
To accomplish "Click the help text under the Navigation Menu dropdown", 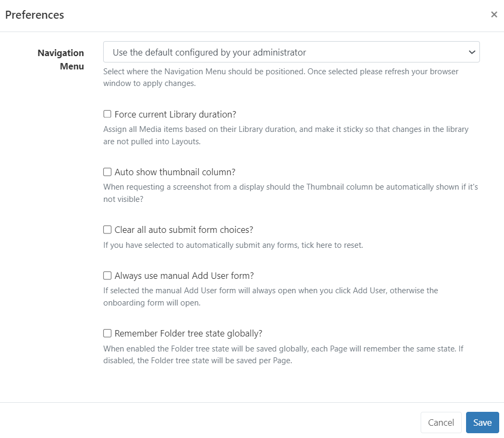I will click(281, 77).
